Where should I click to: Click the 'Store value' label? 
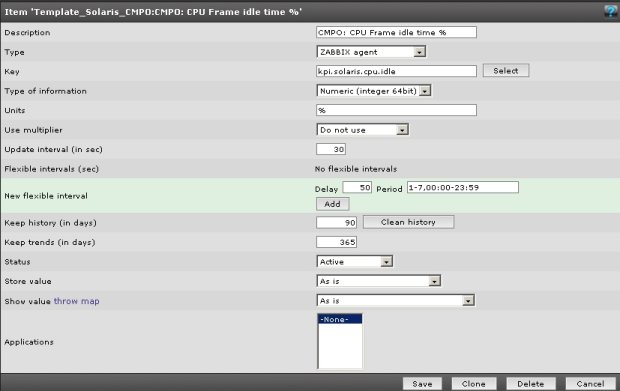pyautogui.click(x=28, y=281)
